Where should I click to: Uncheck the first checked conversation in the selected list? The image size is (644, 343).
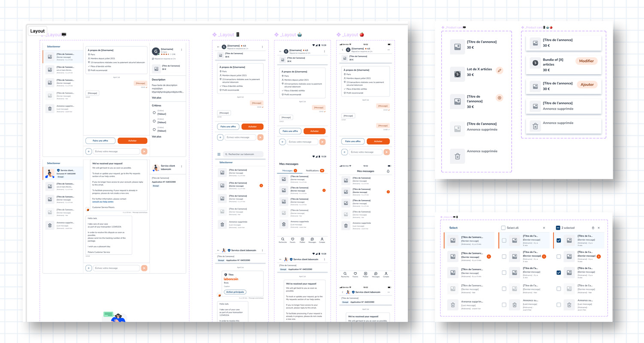(x=559, y=241)
